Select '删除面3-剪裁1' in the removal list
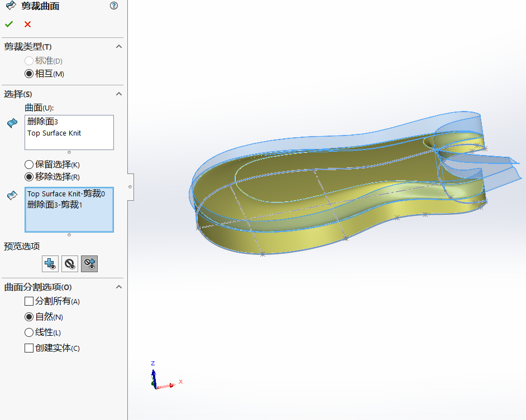 click(55, 205)
